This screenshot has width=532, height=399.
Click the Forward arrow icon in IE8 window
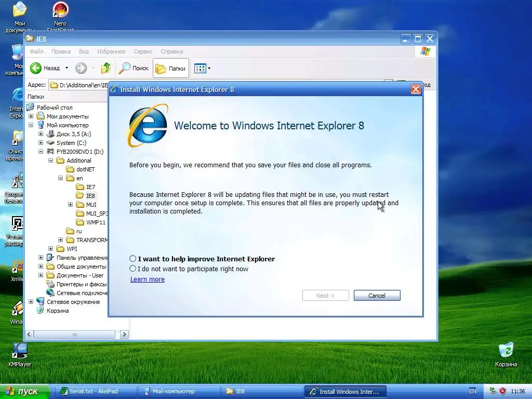click(81, 68)
